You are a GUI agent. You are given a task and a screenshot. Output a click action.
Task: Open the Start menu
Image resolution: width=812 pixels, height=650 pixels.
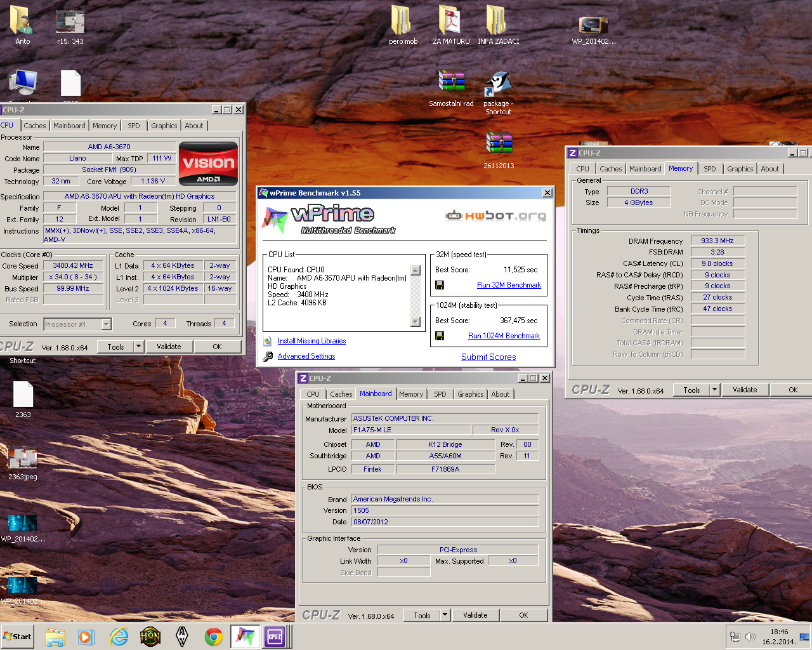pos(17,637)
